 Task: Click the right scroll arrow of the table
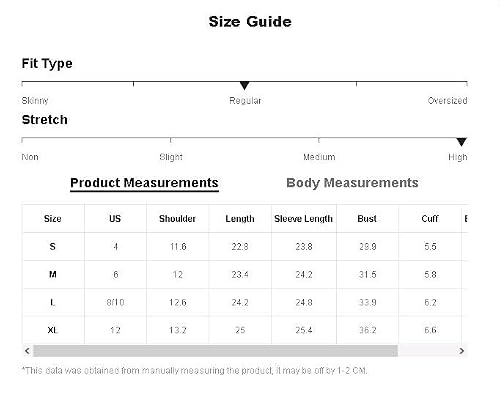462,351
